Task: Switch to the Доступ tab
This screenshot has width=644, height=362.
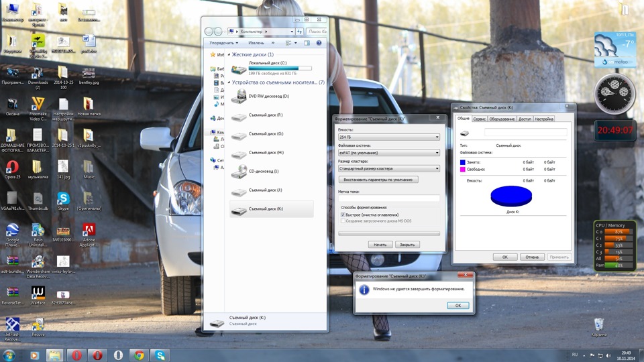Action: [525, 119]
